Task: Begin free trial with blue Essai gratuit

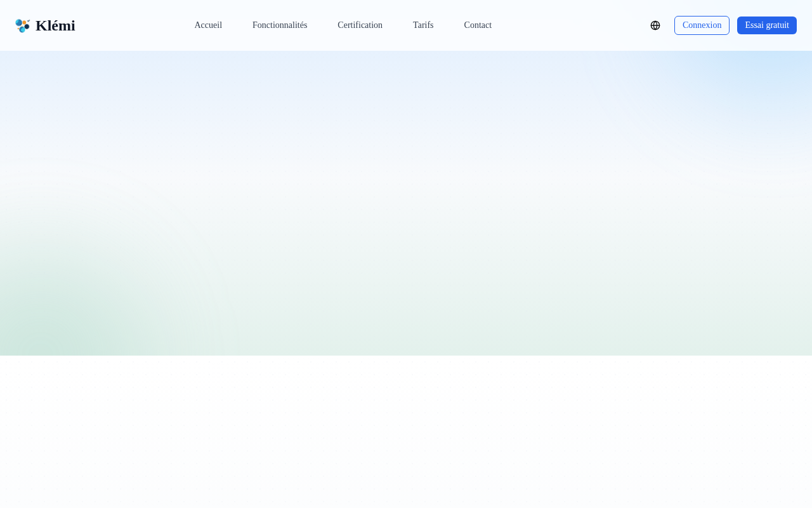Action: (x=767, y=25)
